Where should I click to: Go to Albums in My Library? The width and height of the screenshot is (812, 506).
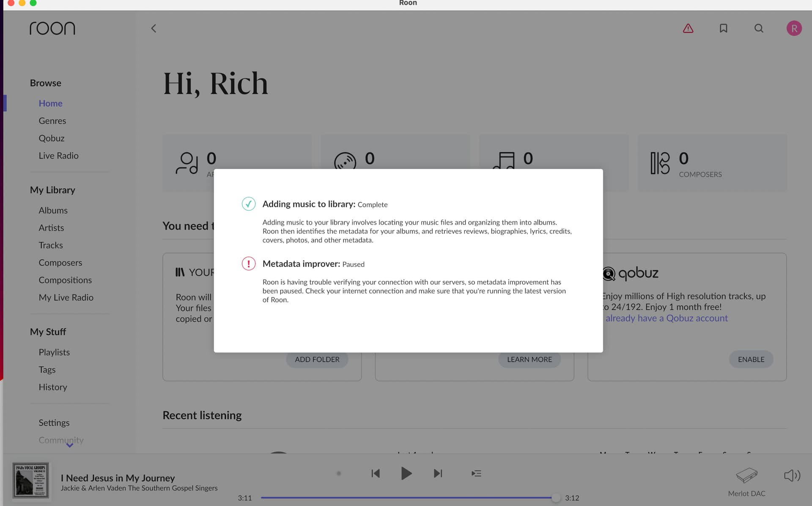[53, 210]
